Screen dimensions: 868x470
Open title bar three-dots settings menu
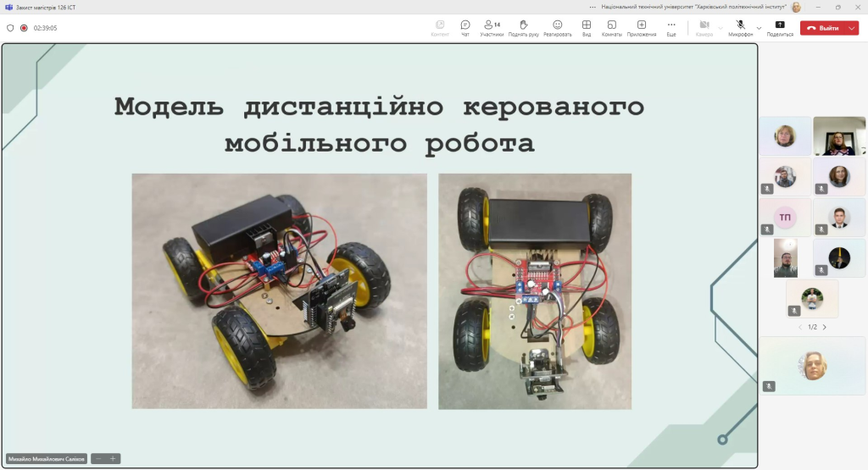[593, 7]
